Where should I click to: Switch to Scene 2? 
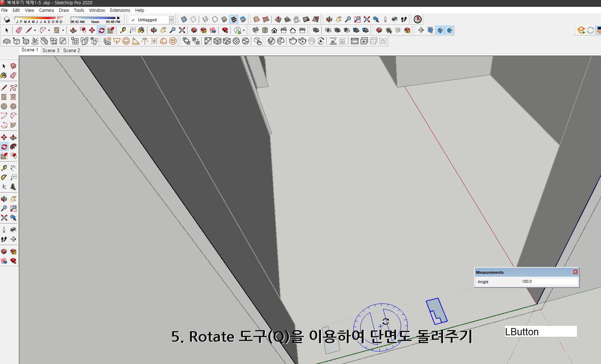tap(71, 50)
